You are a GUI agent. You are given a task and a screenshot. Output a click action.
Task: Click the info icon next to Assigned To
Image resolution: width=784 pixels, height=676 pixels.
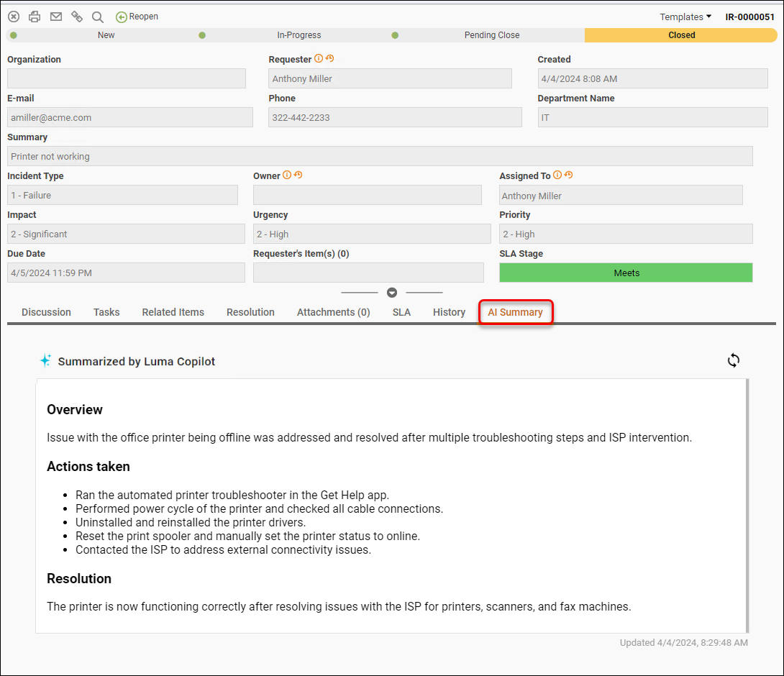557,175
